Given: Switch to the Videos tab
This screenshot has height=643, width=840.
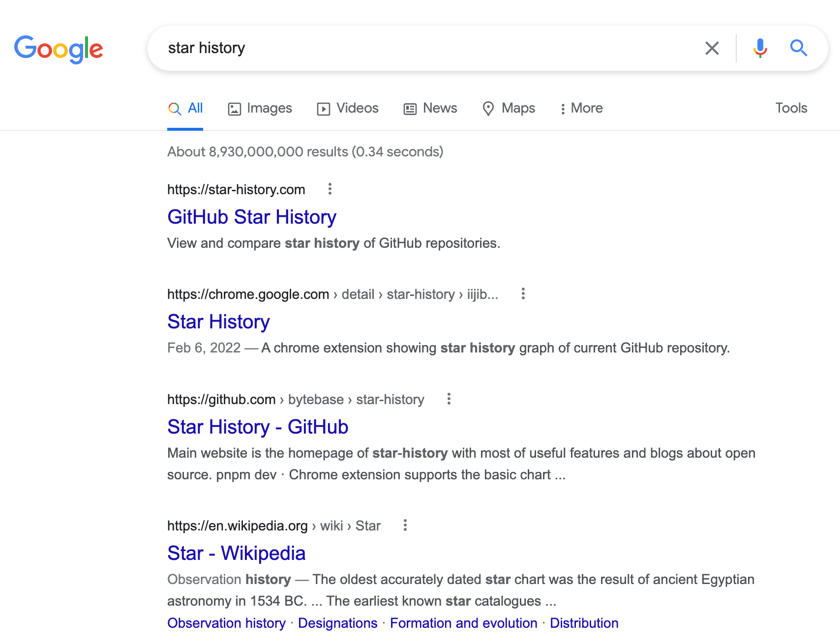Looking at the screenshot, I should coord(348,108).
